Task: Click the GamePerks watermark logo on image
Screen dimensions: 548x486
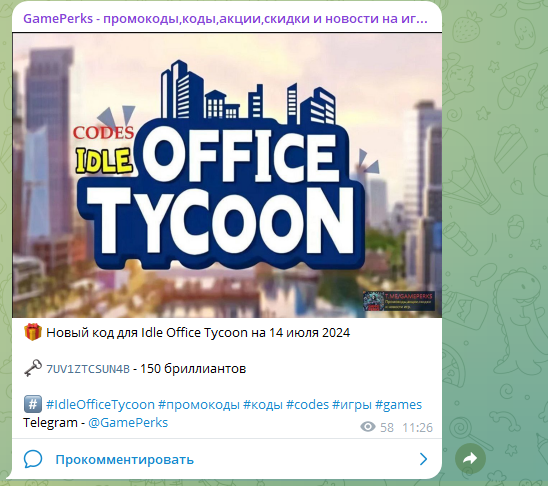Action: (399, 301)
